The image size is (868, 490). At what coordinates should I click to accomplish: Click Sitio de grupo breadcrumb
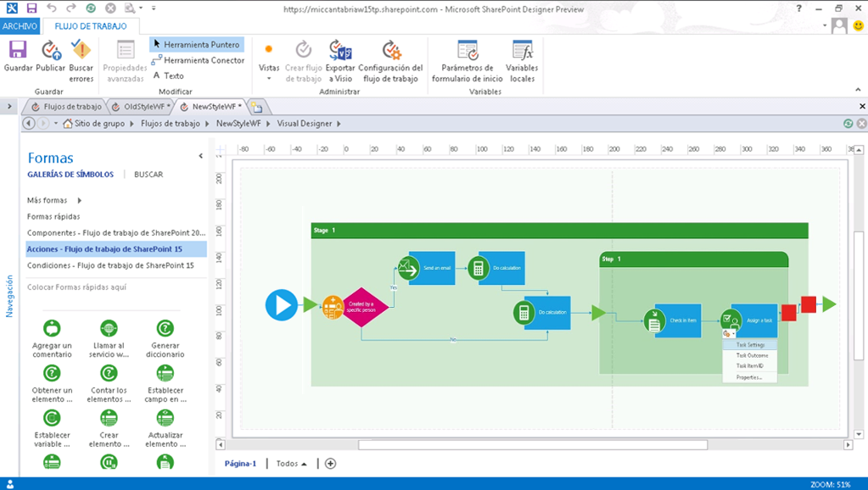pyautogui.click(x=99, y=123)
